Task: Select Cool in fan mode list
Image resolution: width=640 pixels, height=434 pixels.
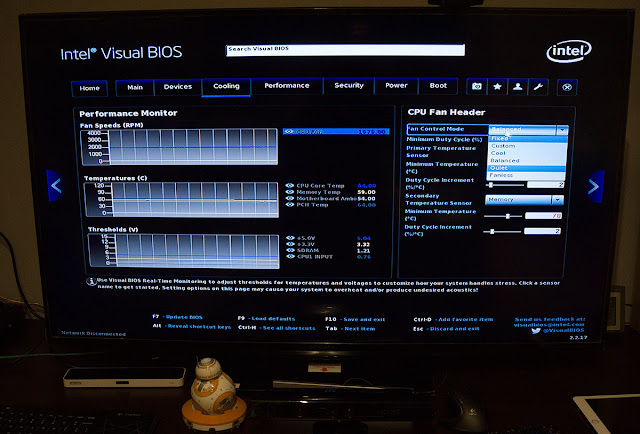Action: [527, 153]
